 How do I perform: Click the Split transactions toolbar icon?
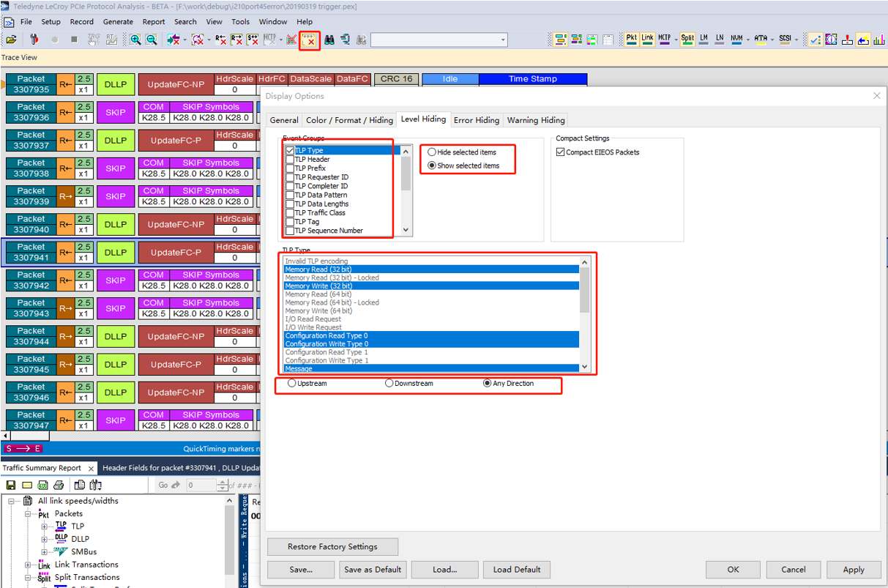pyautogui.click(x=687, y=38)
